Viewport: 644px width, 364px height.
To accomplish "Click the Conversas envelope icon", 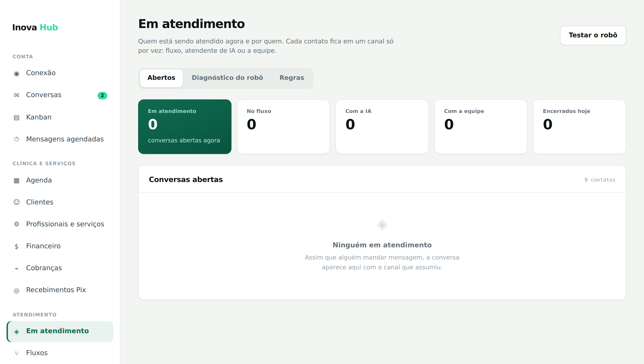I will (17, 95).
